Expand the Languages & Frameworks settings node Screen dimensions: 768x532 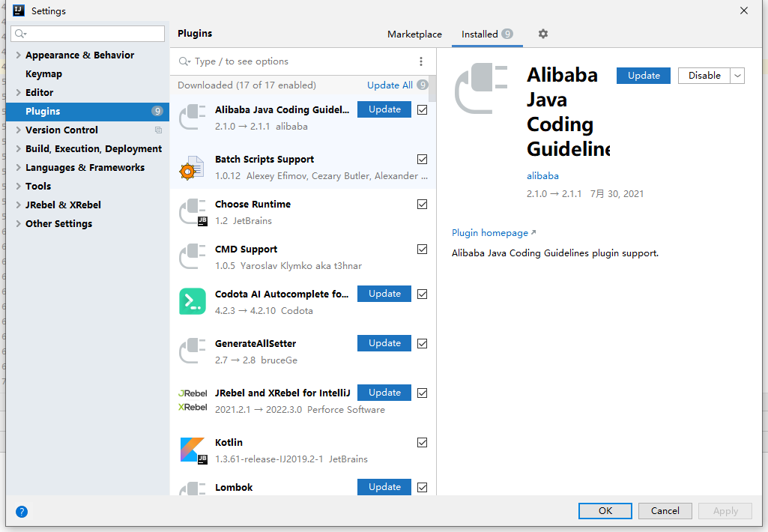click(19, 168)
